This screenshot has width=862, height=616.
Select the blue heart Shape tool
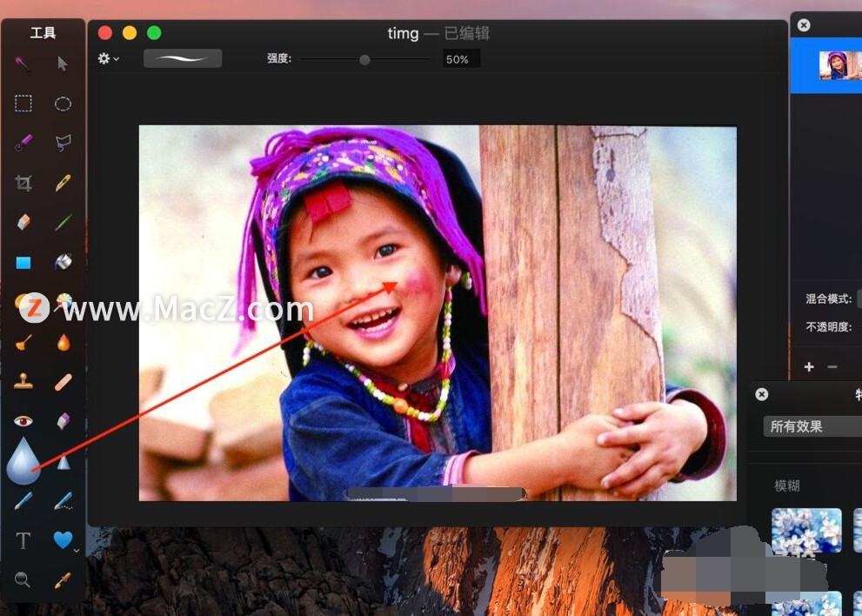tap(63, 540)
